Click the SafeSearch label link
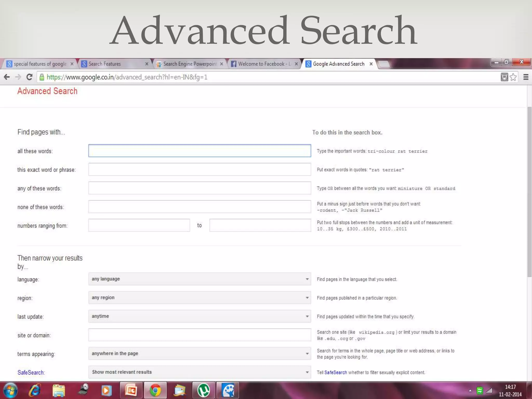Image resolution: width=532 pixels, height=399 pixels. coord(31,373)
